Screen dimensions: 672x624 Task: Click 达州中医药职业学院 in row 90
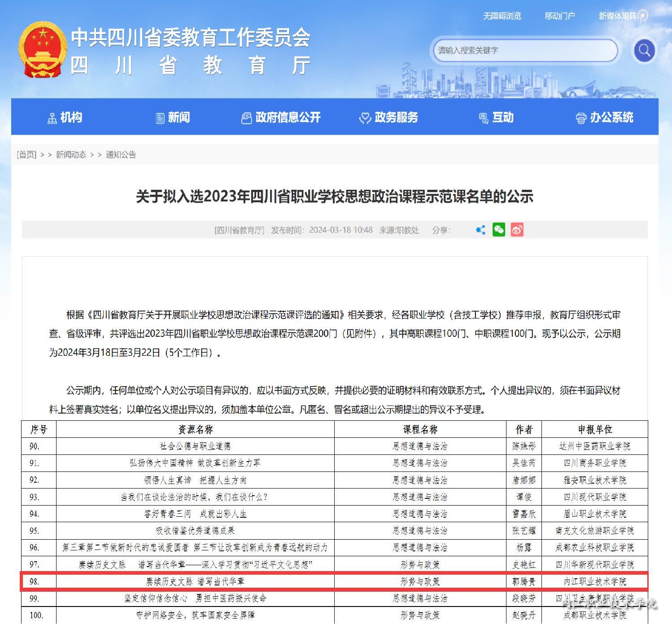595,446
